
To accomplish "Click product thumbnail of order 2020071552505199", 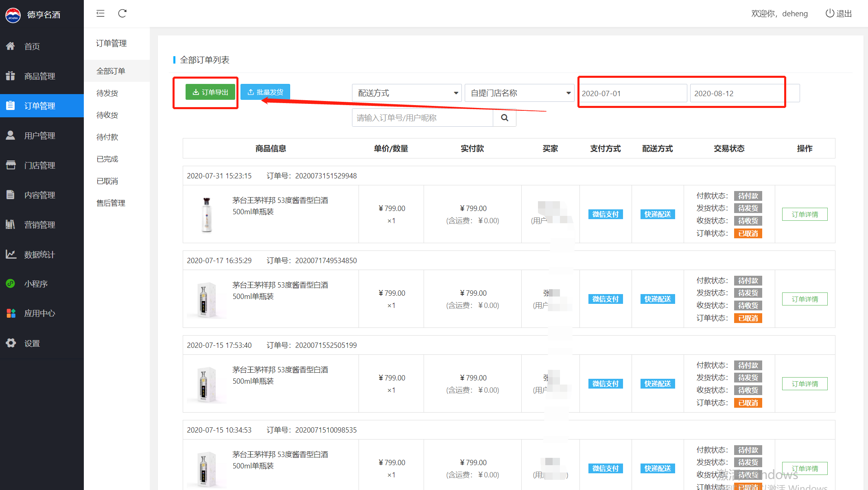I will click(207, 384).
